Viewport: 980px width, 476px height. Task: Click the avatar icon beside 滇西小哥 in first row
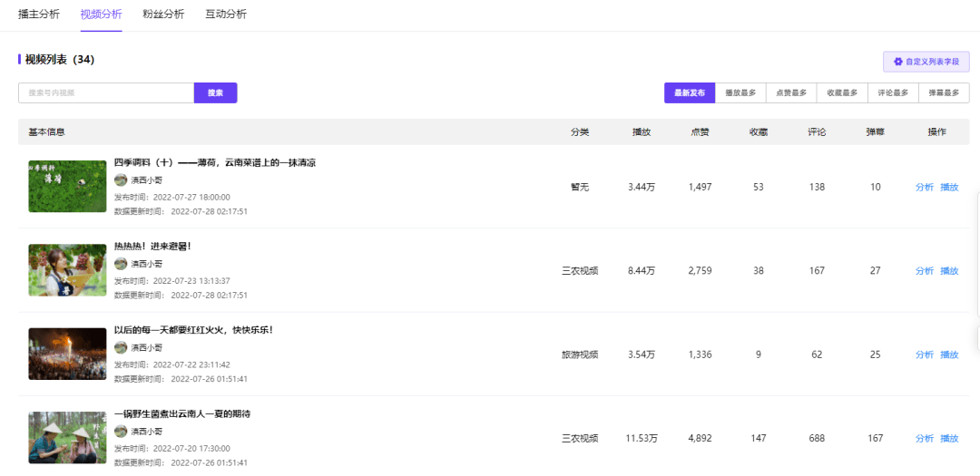click(x=121, y=180)
